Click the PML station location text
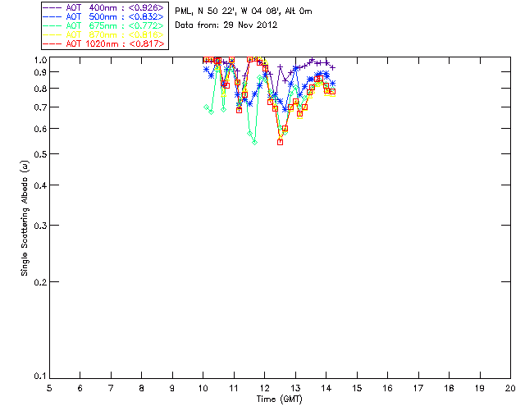The height and width of the screenshot is (420, 525). 244,11
